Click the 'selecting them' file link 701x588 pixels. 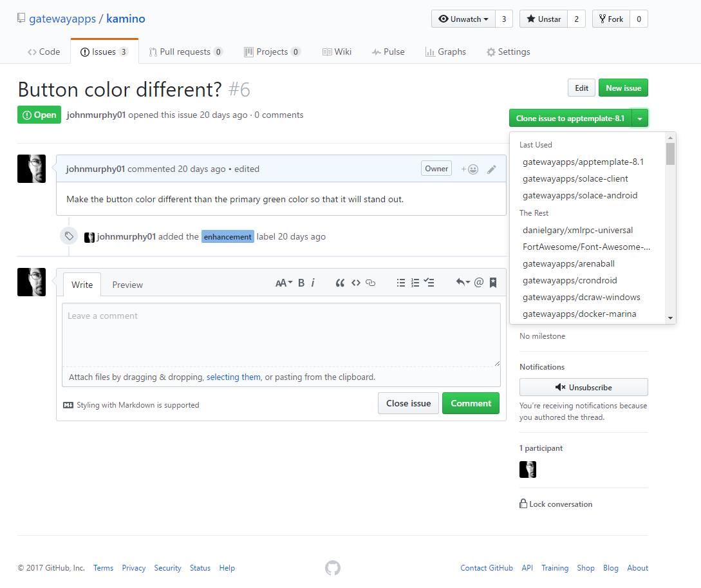point(234,377)
